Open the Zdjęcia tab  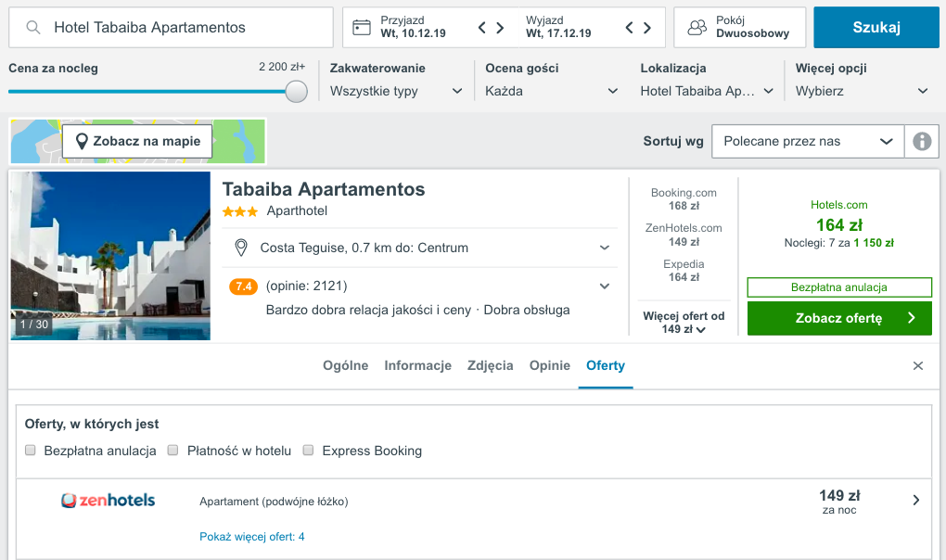[x=490, y=365]
